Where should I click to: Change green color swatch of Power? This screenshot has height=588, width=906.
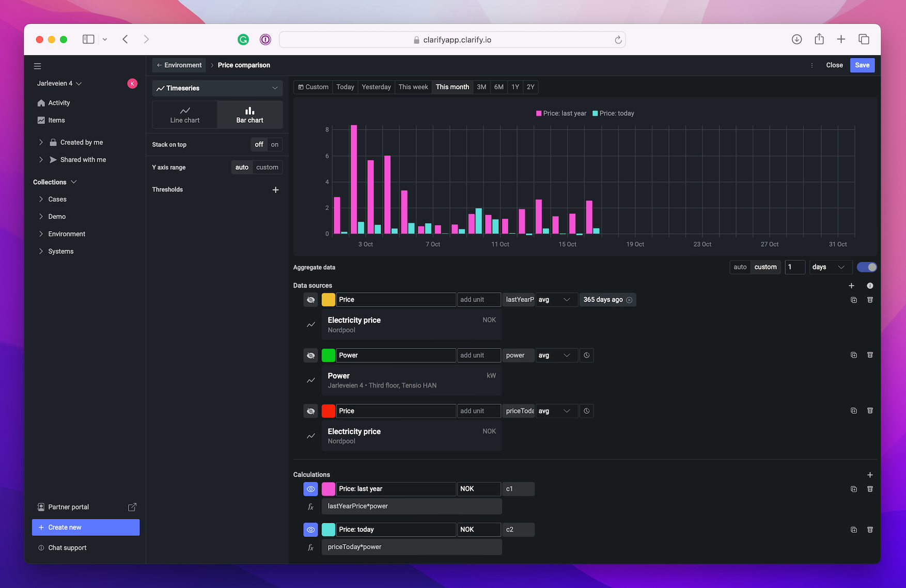coord(328,355)
